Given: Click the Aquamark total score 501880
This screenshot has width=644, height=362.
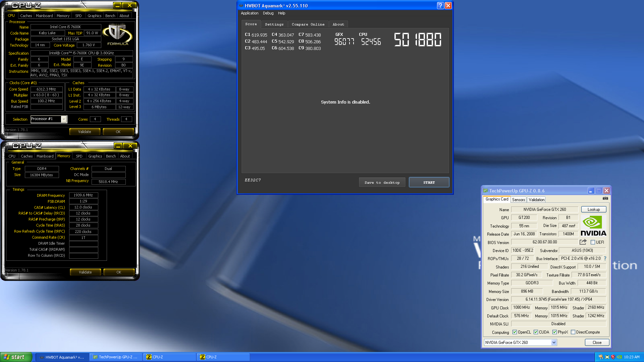Looking at the screenshot, I should coord(418,40).
